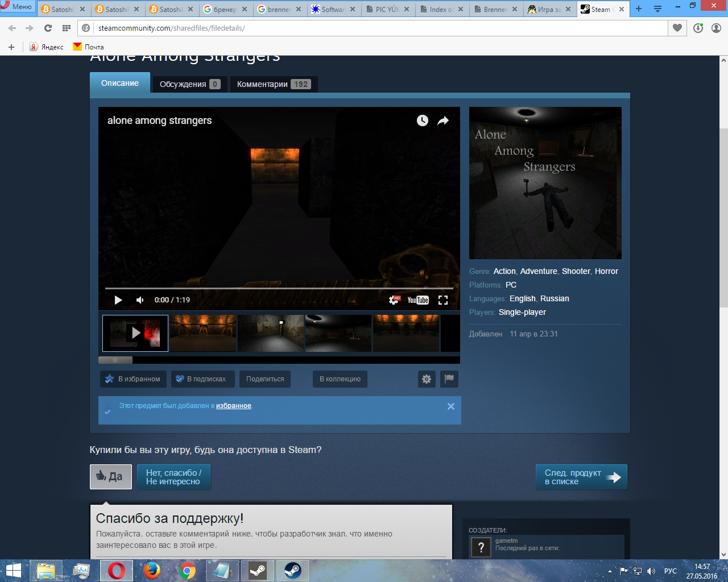
Task: Expand the browser tab list menu
Action: 657,9
